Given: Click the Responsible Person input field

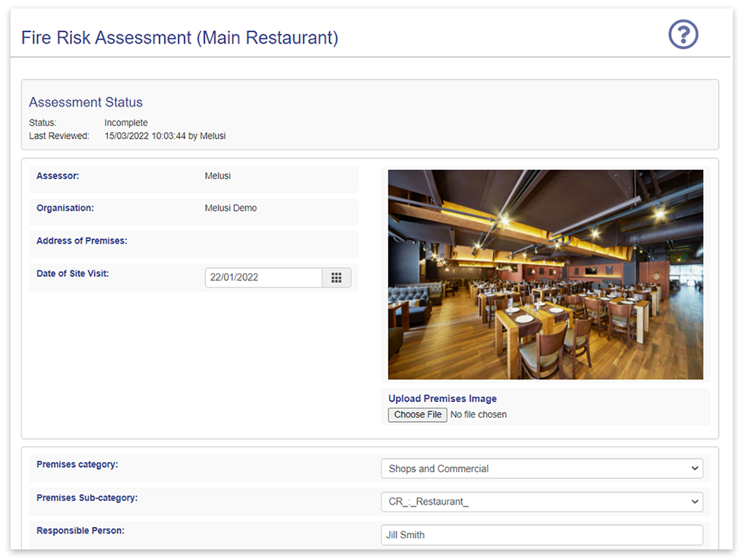Looking at the screenshot, I should [542, 535].
